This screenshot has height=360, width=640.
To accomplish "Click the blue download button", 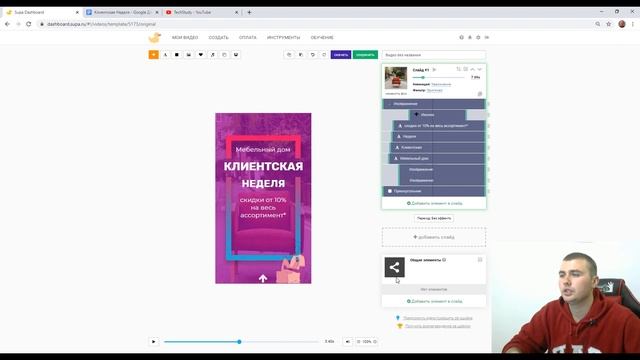I will click(x=341, y=55).
